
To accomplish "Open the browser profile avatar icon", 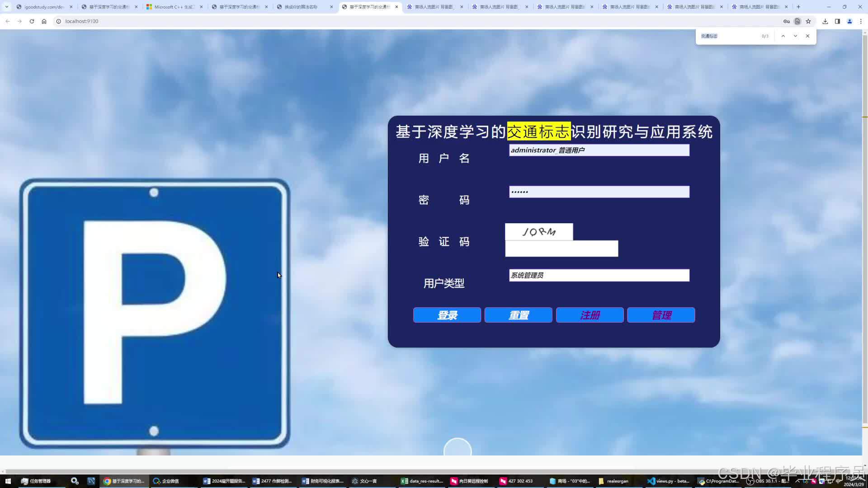I will click(849, 21).
